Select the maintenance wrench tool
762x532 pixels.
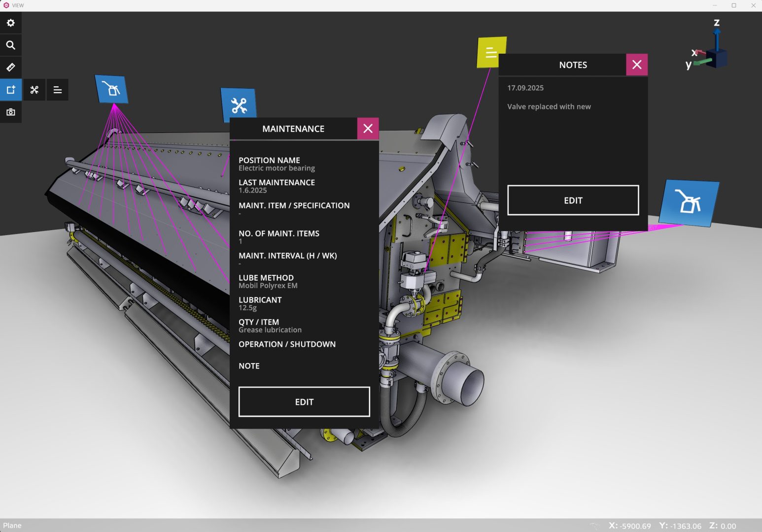[34, 90]
